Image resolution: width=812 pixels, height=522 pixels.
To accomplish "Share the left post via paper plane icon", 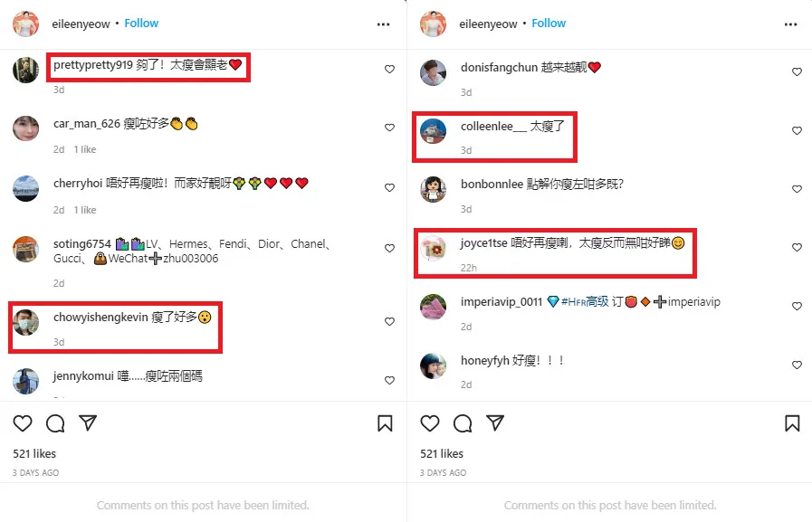I will coord(88,422).
